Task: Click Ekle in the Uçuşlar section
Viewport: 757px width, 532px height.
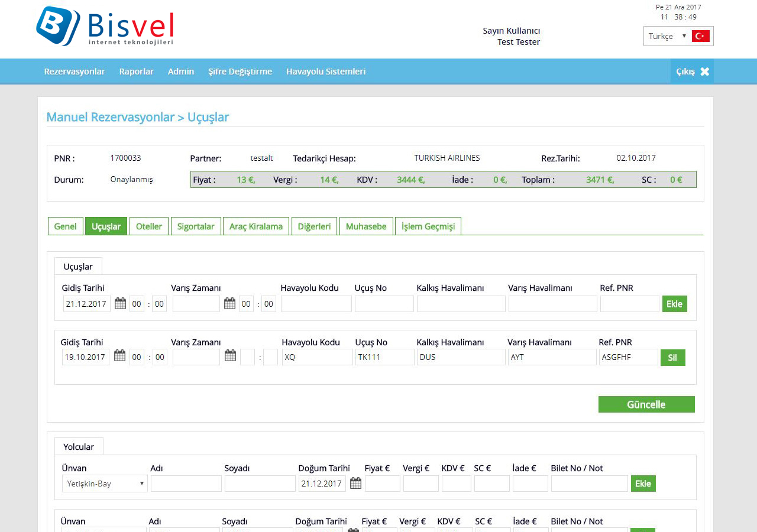Action: tap(674, 304)
